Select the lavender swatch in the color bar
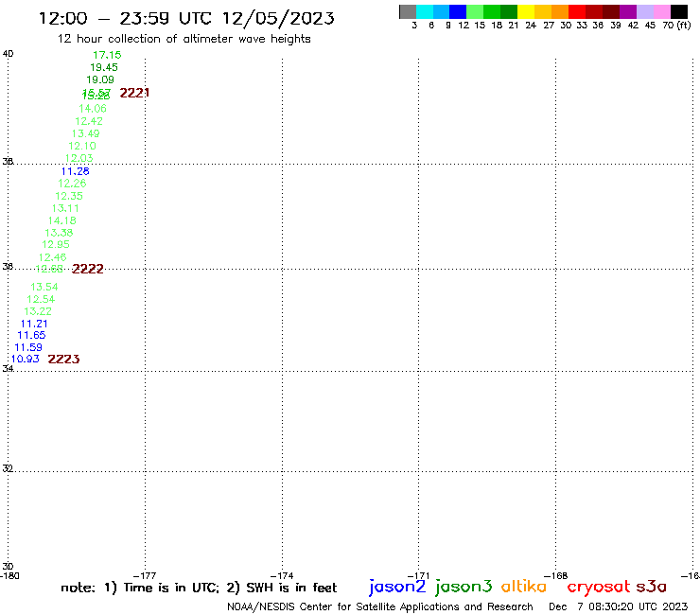 [x=644, y=11]
